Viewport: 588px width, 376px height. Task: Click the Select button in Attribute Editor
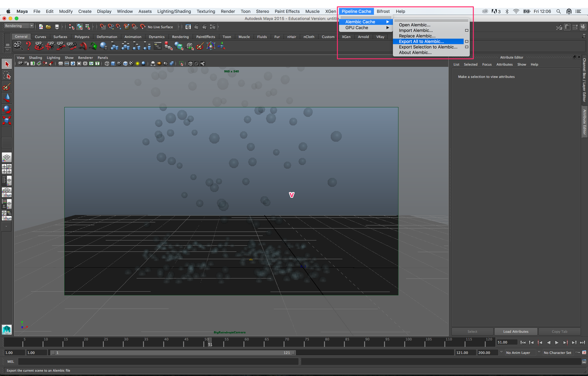[x=472, y=332]
